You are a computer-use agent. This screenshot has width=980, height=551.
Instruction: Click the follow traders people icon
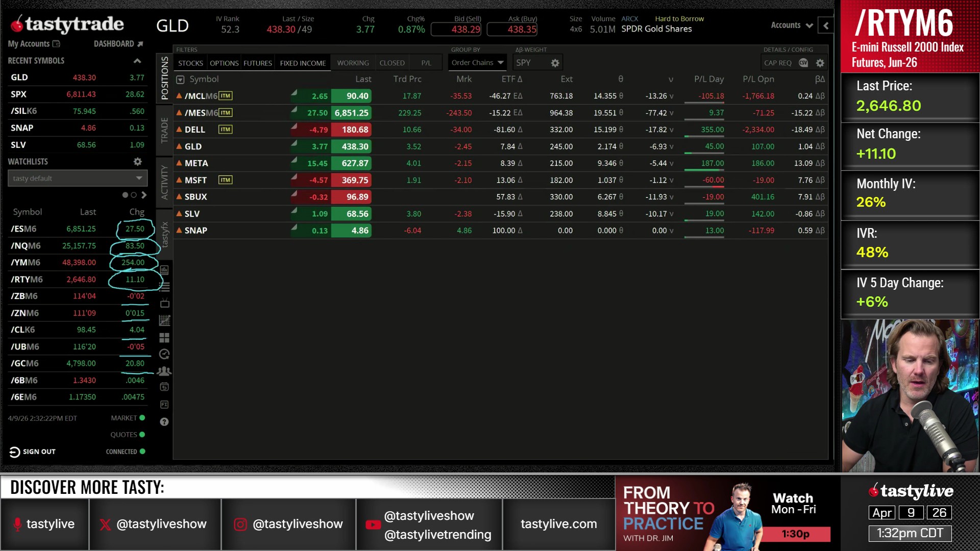coord(164,371)
